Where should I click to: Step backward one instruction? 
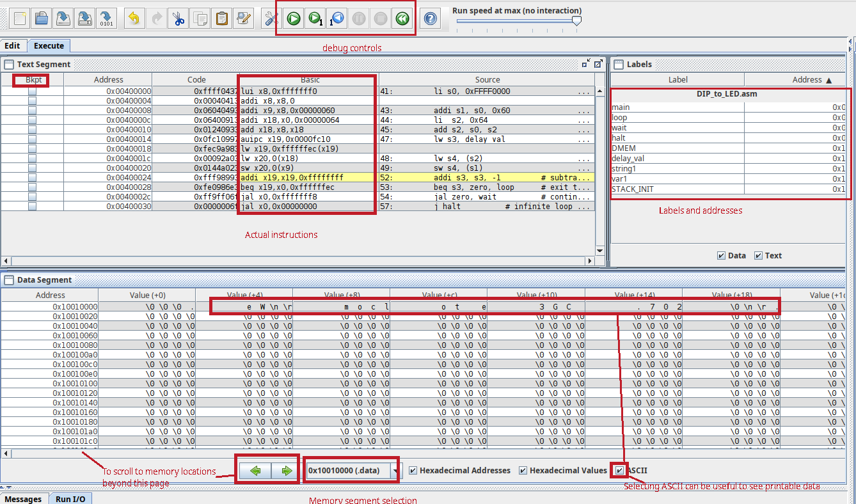tap(337, 19)
